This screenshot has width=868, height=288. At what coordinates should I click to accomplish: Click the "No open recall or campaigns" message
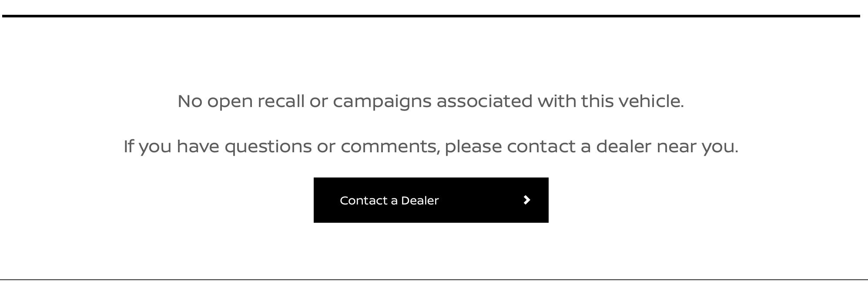pos(431,102)
